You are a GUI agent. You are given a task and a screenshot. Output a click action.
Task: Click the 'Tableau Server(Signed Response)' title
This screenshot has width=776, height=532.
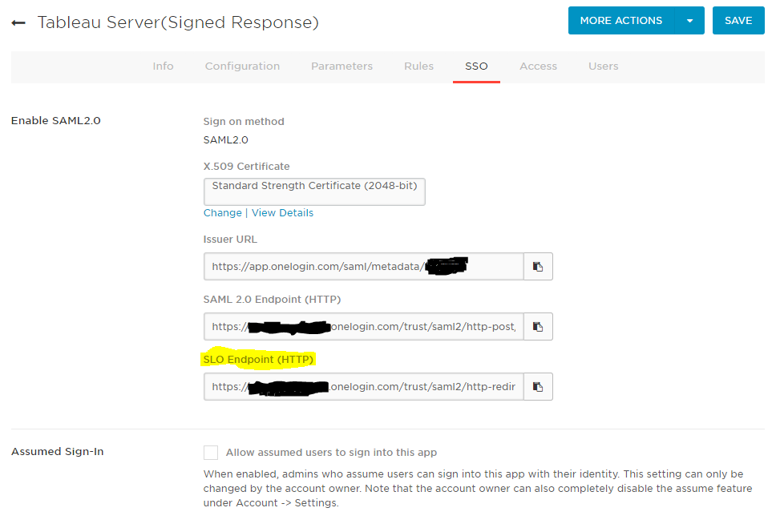[x=178, y=22]
